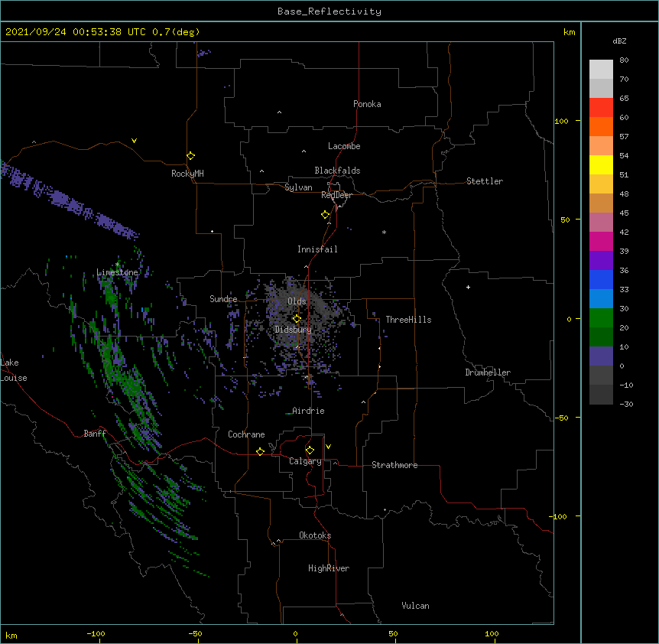Screen dimensions: 659x644
Task: Pick the magenta swatch in dBZ legend
Action: (x=601, y=241)
